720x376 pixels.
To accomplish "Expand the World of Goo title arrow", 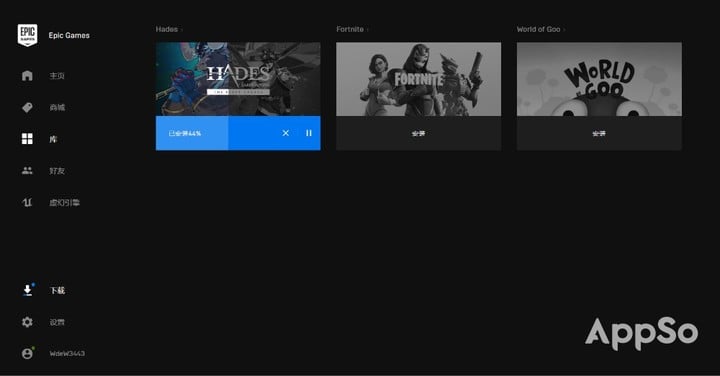I will click(564, 29).
